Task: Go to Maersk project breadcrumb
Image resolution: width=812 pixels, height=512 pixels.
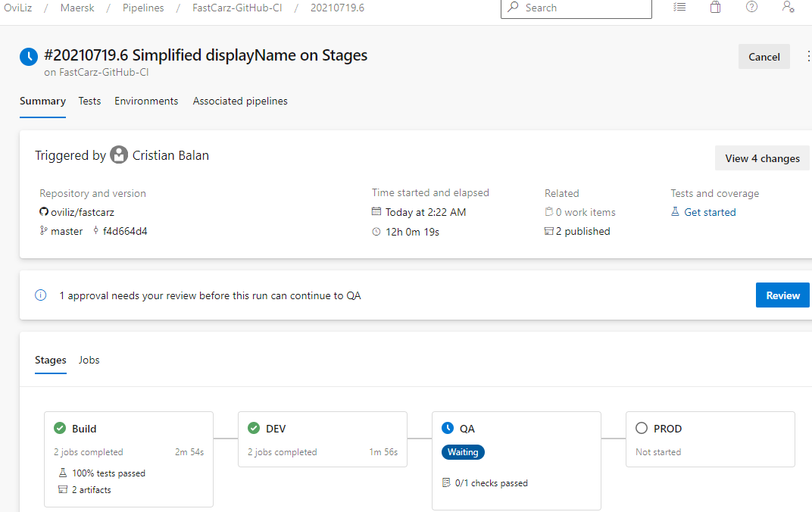Action: pyautogui.click(x=77, y=8)
